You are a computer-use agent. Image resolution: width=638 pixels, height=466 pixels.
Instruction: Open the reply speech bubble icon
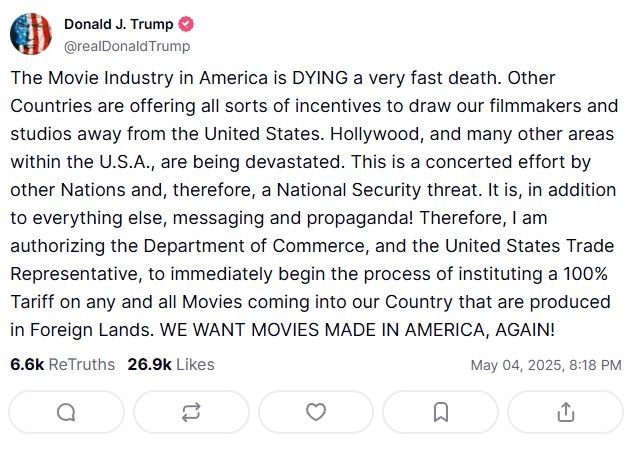tap(66, 412)
